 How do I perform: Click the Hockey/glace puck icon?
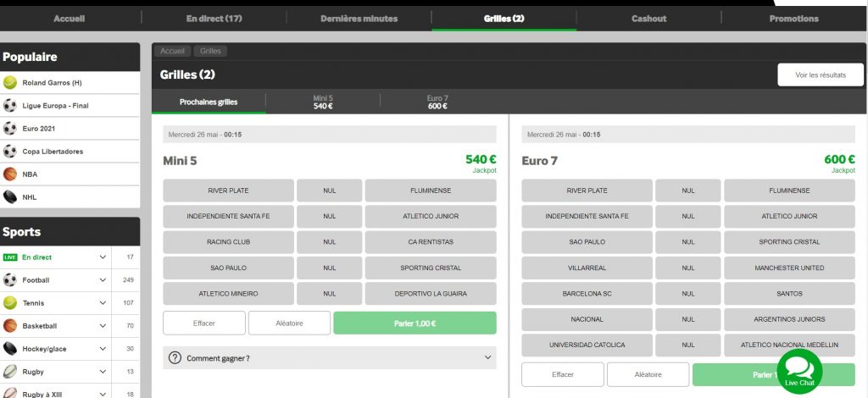pos(10,349)
